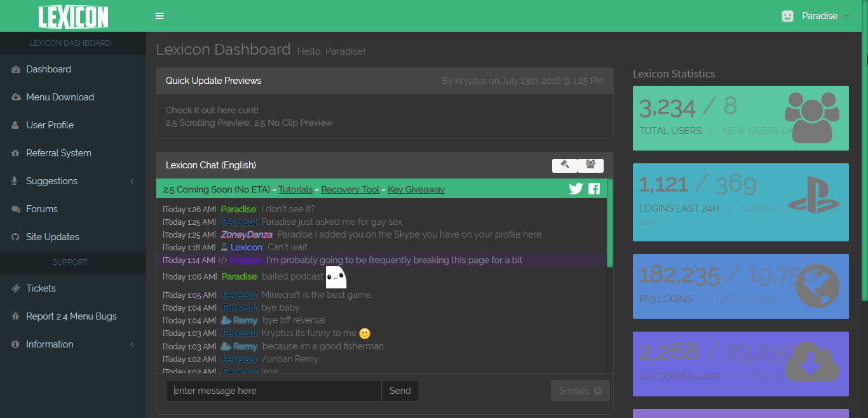
Task: Click the Total Users statistics card
Action: tap(741, 118)
